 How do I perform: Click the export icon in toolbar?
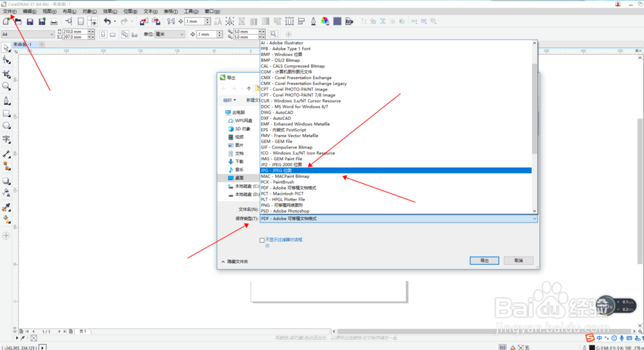click(x=156, y=21)
